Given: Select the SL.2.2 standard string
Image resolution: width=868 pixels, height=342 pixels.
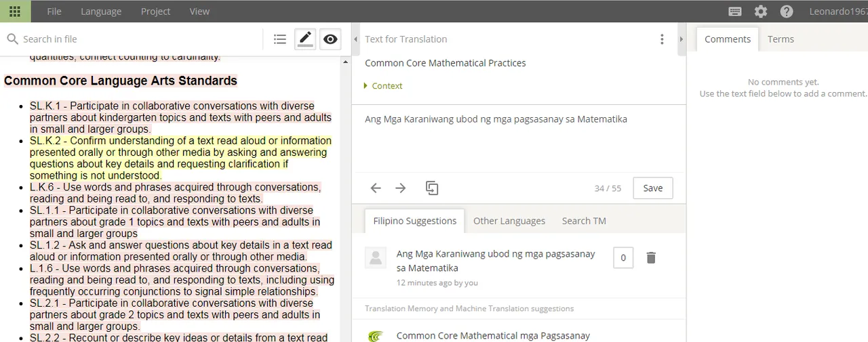Looking at the screenshot, I should tap(179, 337).
